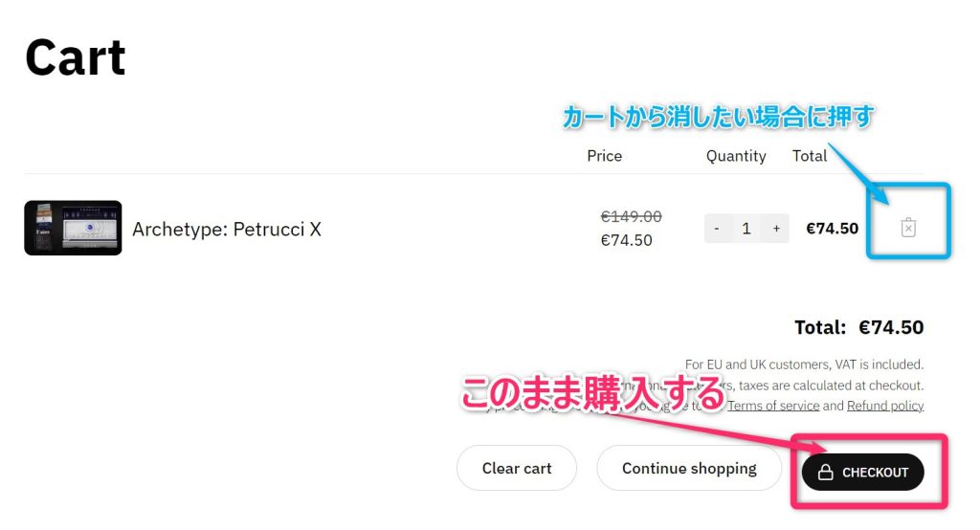Click the Price column header

click(x=604, y=156)
